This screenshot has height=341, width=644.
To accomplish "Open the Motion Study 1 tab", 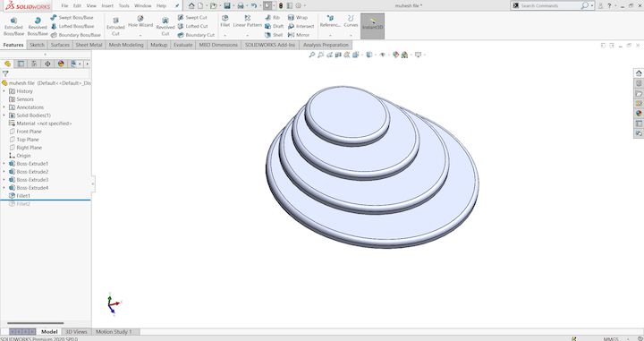I will tap(114, 331).
